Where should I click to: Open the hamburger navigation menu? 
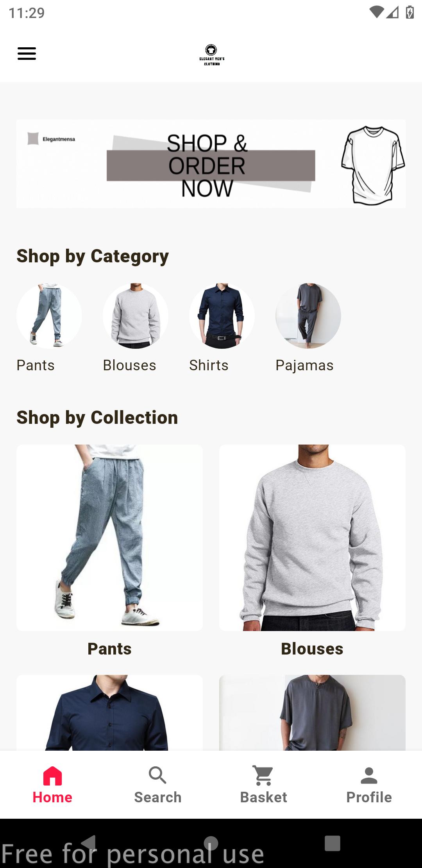(27, 54)
